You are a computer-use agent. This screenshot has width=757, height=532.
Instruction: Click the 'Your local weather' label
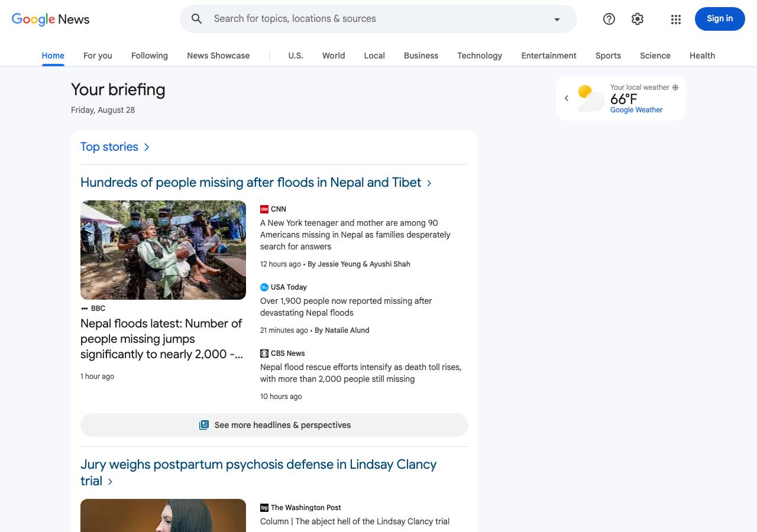point(640,87)
